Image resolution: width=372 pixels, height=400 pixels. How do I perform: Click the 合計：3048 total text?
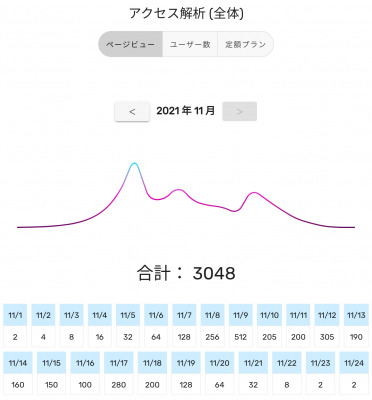[186, 273]
